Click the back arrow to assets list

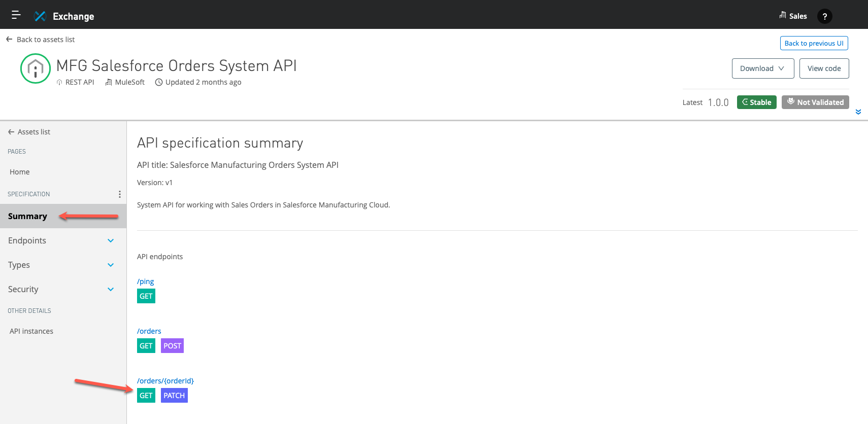pos(9,39)
